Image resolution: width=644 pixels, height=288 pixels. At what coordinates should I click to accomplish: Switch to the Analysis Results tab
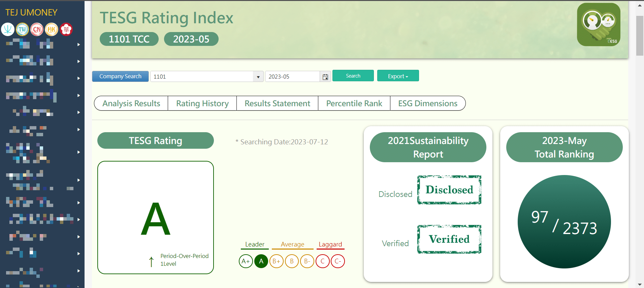pos(131,103)
